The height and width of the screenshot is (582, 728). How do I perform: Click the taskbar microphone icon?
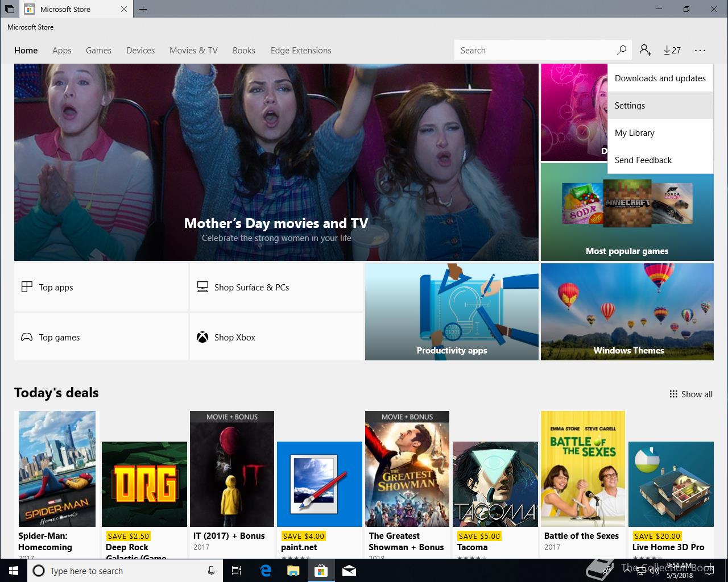pyautogui.click(x=212, y=571)
